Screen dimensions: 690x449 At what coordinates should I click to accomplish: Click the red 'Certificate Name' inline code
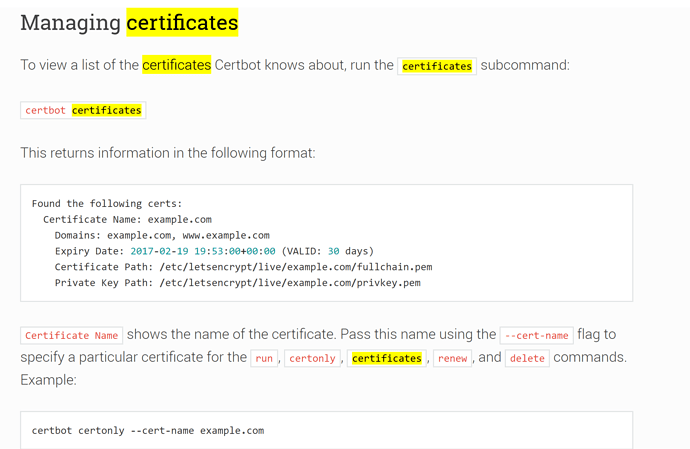pyautogui.click(x=71, y=335)
